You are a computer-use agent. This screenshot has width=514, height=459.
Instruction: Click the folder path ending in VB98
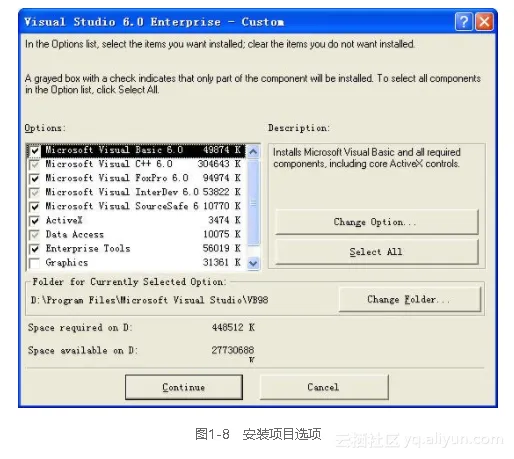149,300
